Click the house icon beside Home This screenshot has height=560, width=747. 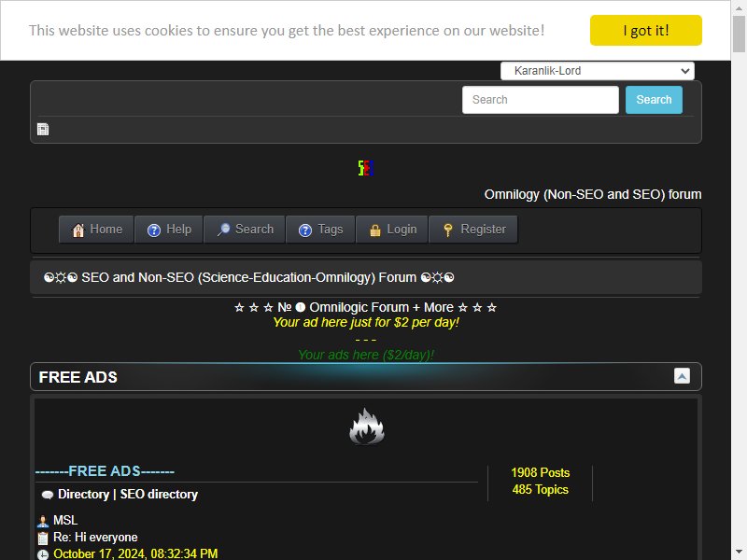[x=78, y=231]
